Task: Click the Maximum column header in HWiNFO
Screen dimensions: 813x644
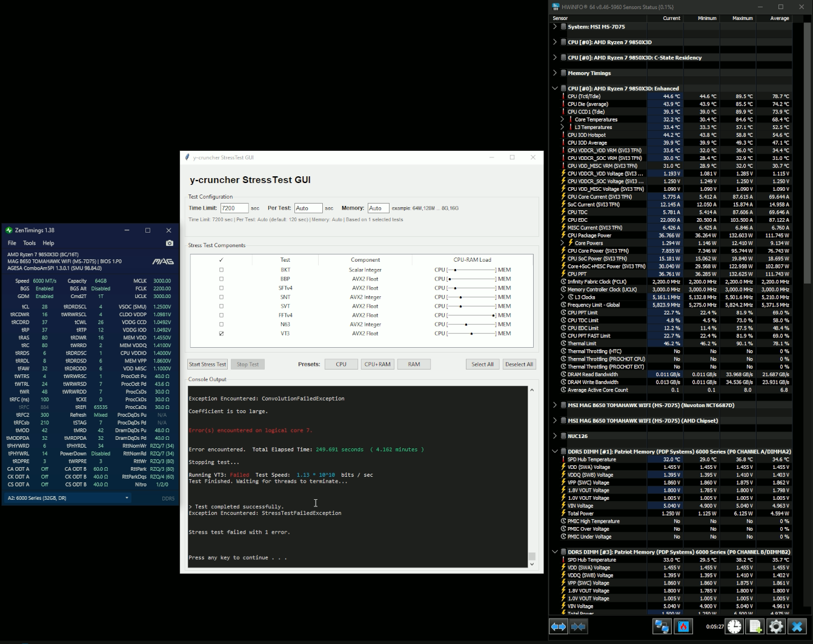Action: pyautogui.click(x=738, y=18)
